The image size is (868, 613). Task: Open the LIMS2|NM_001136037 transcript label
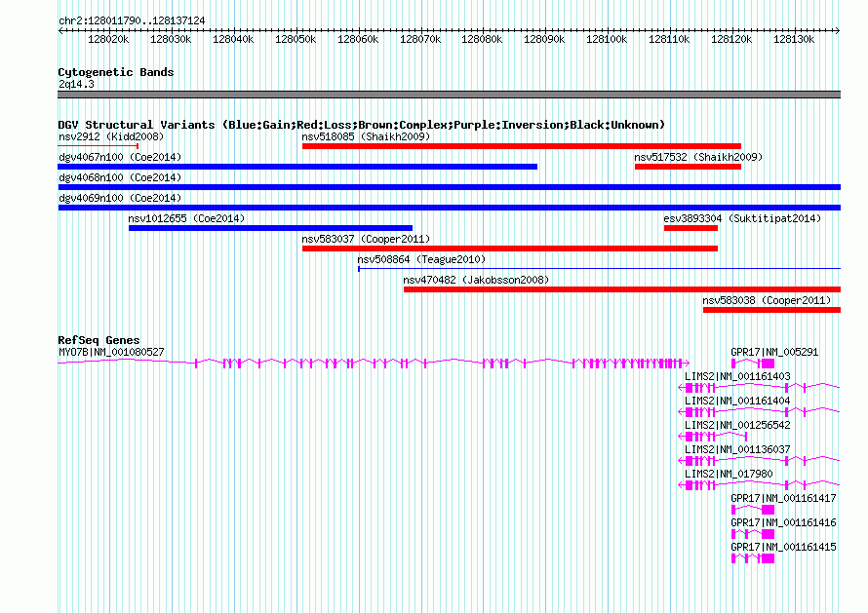coord(737,449)
